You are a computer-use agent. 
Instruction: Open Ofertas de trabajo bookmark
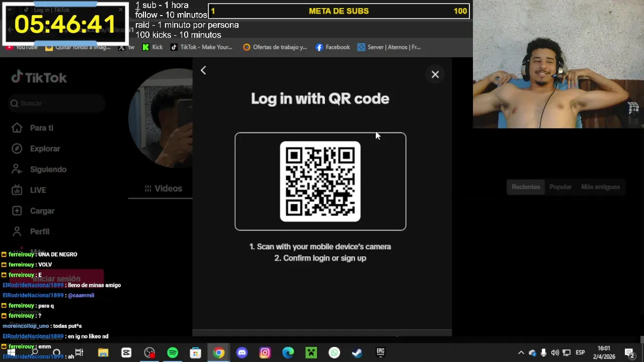(x=275, y=47)
